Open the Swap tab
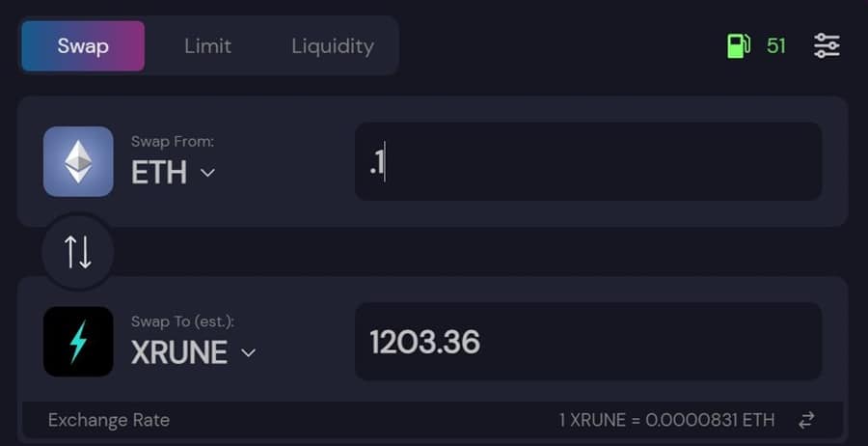This screenshot has width=868, height=446. [x=83, y=46]
